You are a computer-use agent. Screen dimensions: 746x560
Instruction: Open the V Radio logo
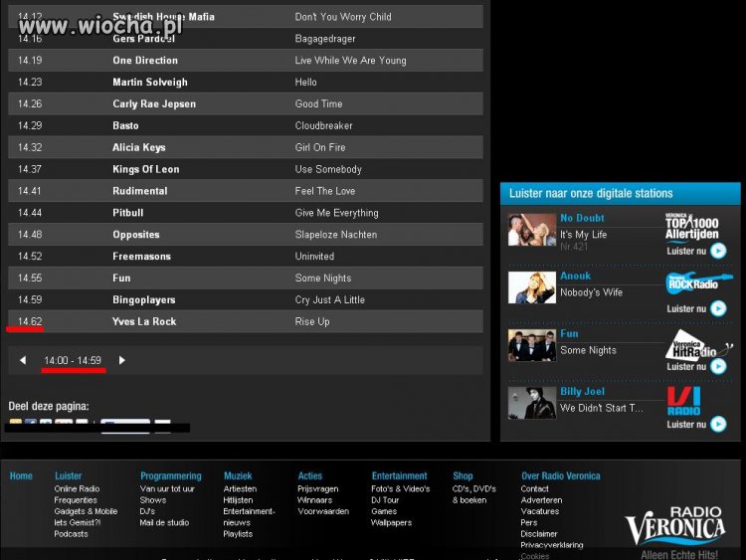point(683,401)
